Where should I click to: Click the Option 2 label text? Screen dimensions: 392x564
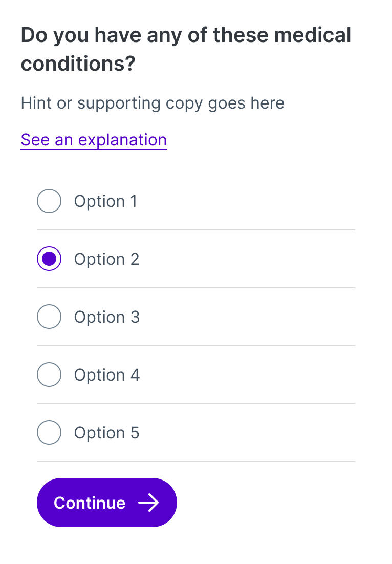coord(106,259)
